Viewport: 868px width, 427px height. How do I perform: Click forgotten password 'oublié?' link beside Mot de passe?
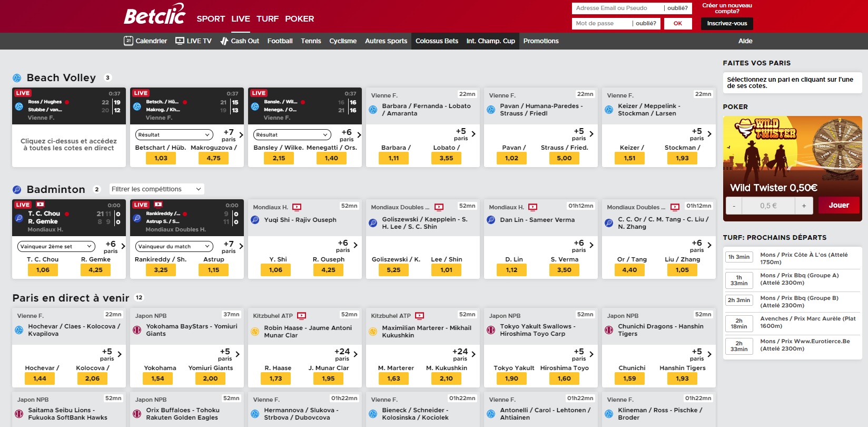pos(646,23)
